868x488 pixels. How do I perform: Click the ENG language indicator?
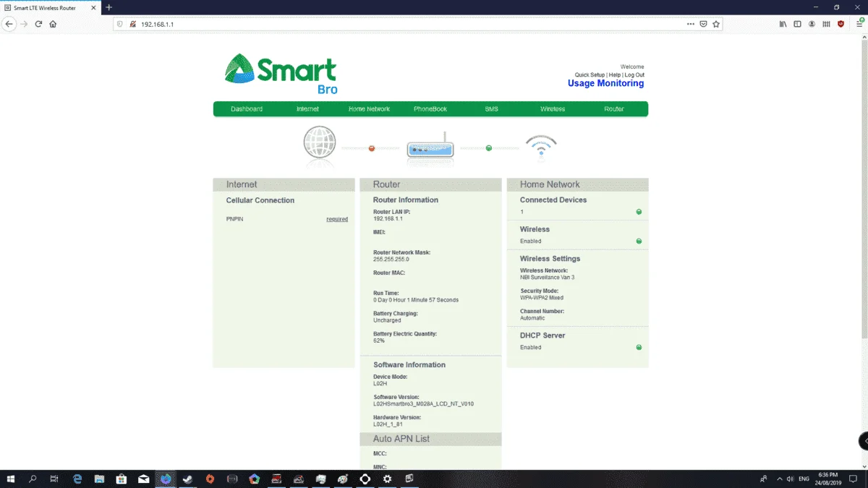(x=804, y=479)
